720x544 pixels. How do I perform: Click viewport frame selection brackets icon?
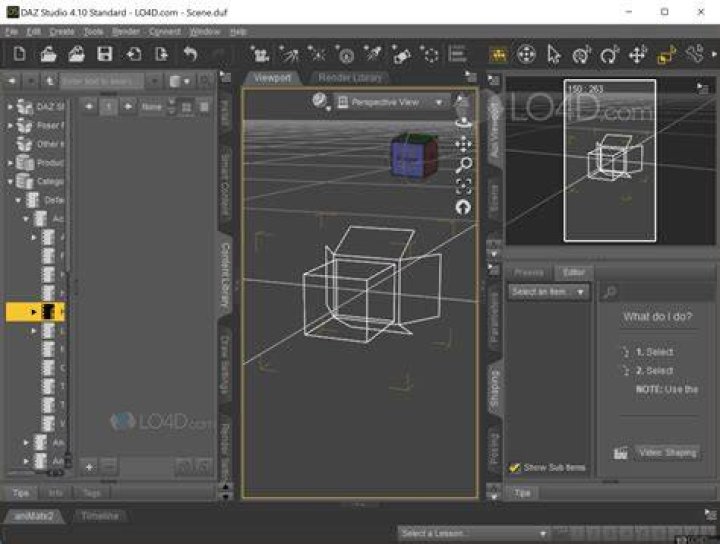click(464, 186)
